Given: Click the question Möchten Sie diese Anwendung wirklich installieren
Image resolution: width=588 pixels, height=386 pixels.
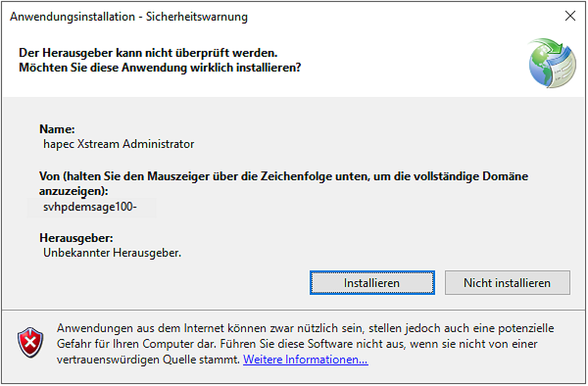Looking at the screenshot, I should 160,68.
